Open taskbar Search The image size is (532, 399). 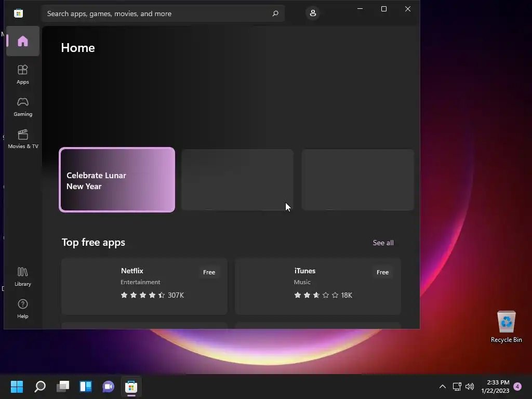coord(40,387)
